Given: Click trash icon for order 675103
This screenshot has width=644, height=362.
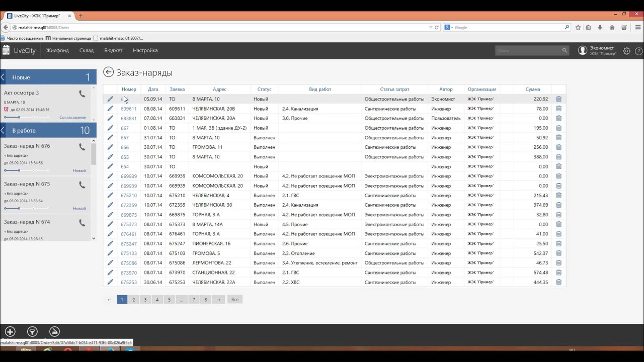Looking at the screenshot, I should coord(559,253).
